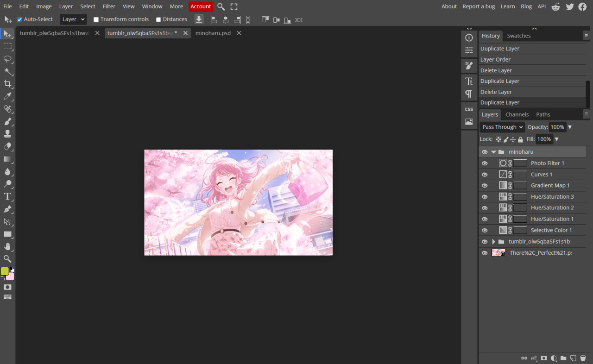This screenshot has width=593, height=364.
Task: Open the Report a bug link
Action: click(479, 6)
